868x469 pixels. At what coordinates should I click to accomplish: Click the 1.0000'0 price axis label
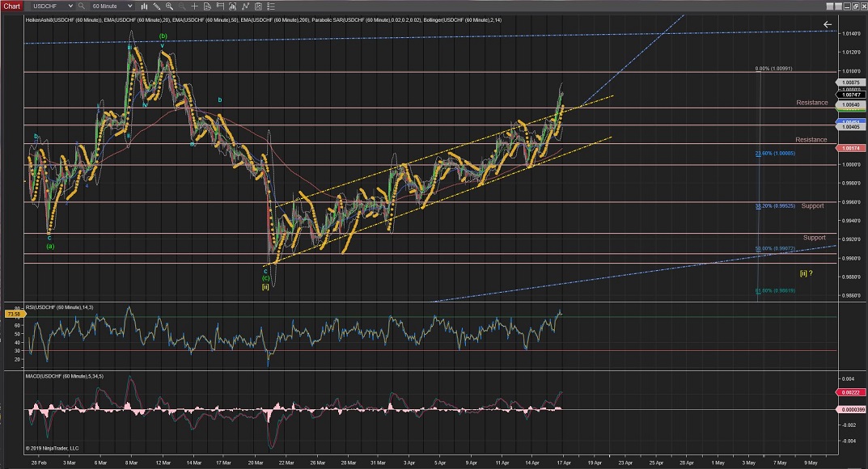tap(851, 164)
